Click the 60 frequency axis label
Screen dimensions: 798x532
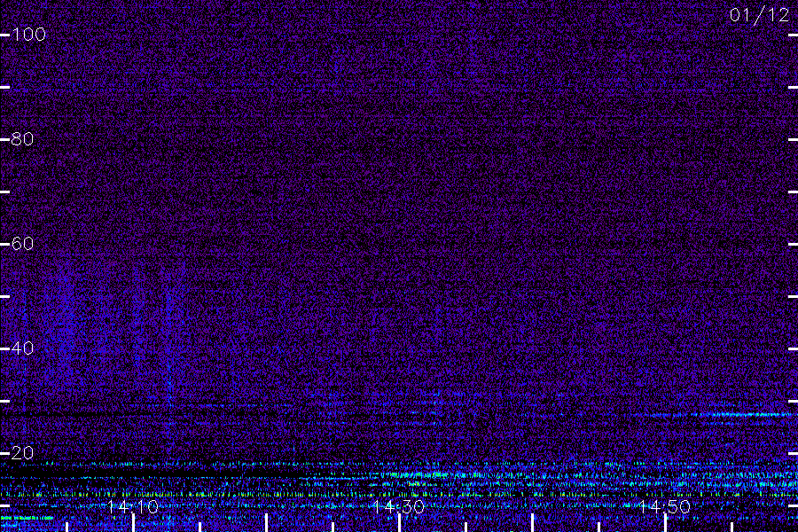click(22, 243)
